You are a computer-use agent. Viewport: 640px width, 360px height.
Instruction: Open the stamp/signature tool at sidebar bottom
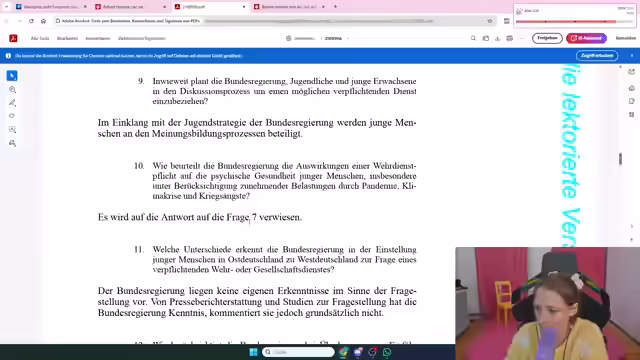(x=12, y=143)
